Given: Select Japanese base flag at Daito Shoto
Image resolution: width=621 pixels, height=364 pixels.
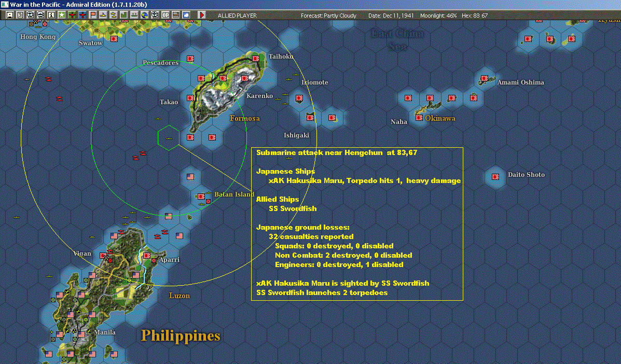Looking at the screenshot, I should pyautogui.click(x=495, y=176).
